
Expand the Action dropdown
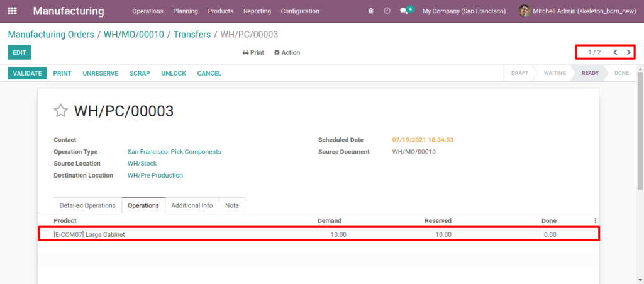click(x=287, y=53)
